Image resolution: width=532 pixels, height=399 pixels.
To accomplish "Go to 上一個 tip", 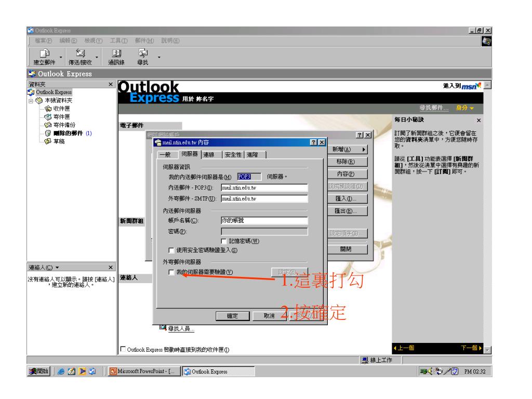I will tap(404, 348).
